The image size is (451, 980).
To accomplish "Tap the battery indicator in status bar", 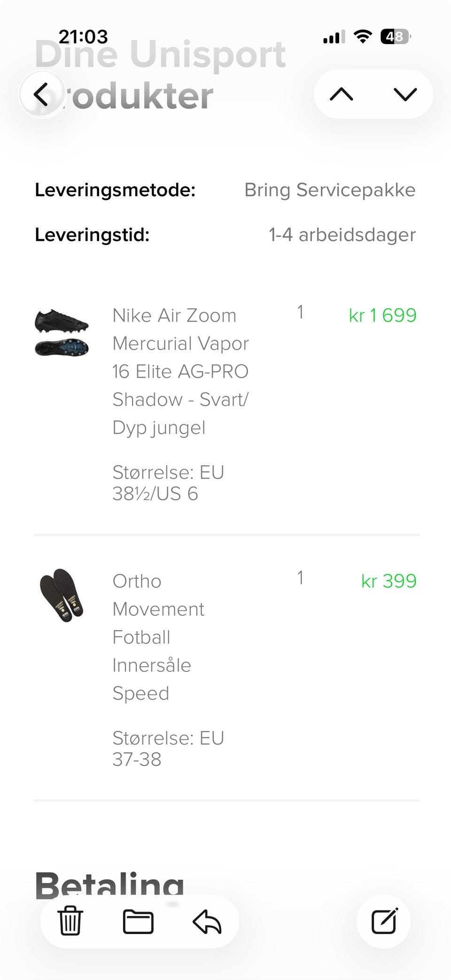I will click(x=396, y=37).
